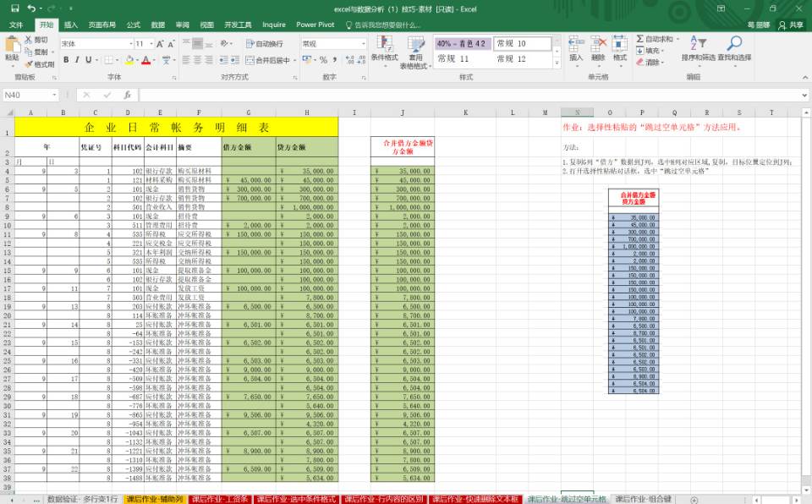The height and width of the screenshot is (504, 812).
Task: Expand cell styles gallery more arrow
Action: click(x=557, y=63)
